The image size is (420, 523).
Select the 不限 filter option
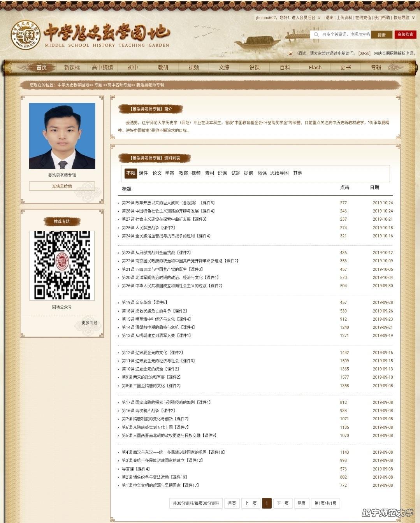point(131,173)
